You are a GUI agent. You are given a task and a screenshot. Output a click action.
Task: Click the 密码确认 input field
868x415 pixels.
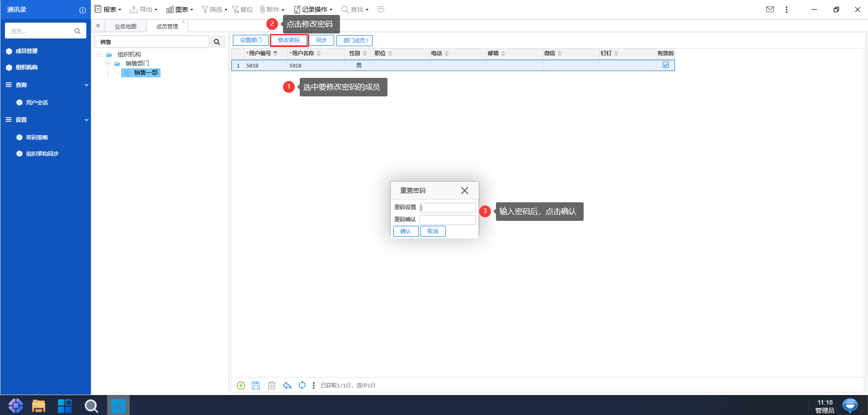pos(448,219)
